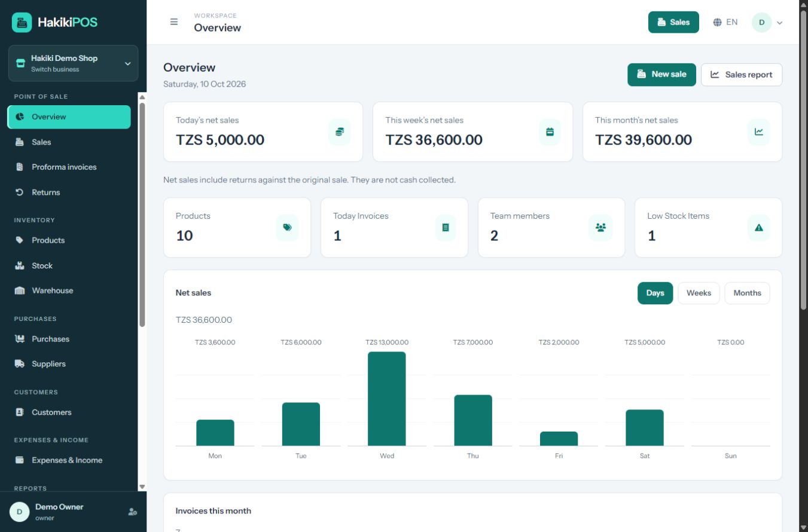Viewport: 808px width, 532px height.
Task: Click the user settings icon beside Demo Owner
Action: 133,512
